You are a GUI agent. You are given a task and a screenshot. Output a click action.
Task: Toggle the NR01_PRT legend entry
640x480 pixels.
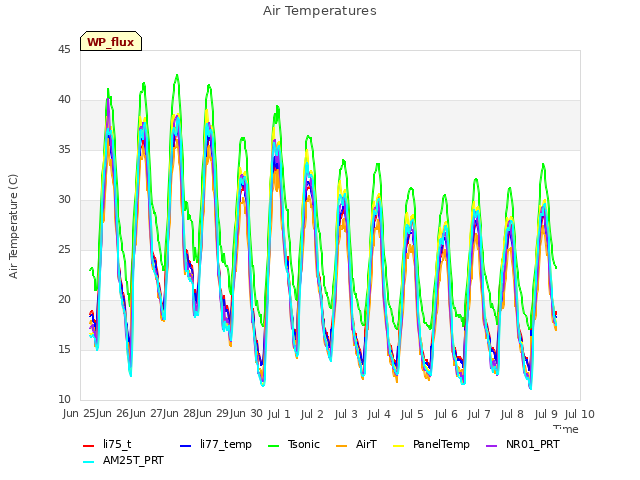click(x=523, y=444)
